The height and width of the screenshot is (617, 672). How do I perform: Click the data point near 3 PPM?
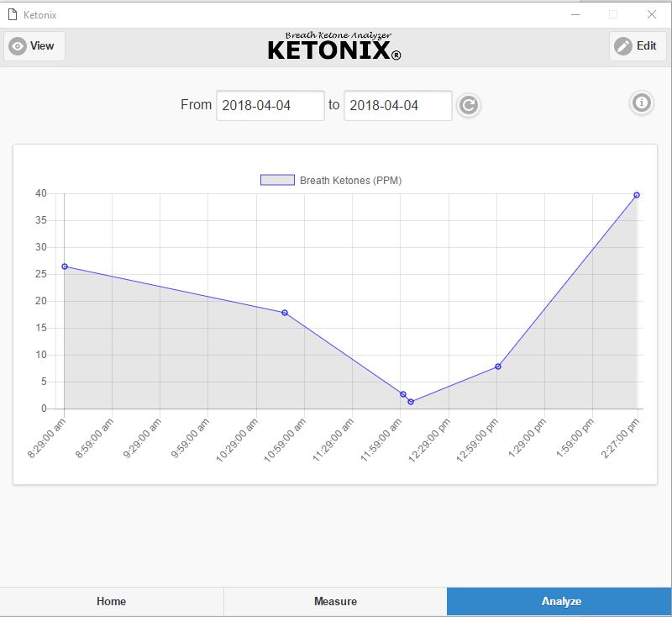click(403, 394)
